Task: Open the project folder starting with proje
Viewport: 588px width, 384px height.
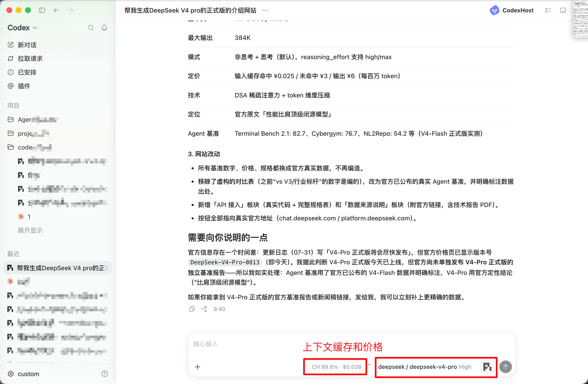Action: pos(28,133)
